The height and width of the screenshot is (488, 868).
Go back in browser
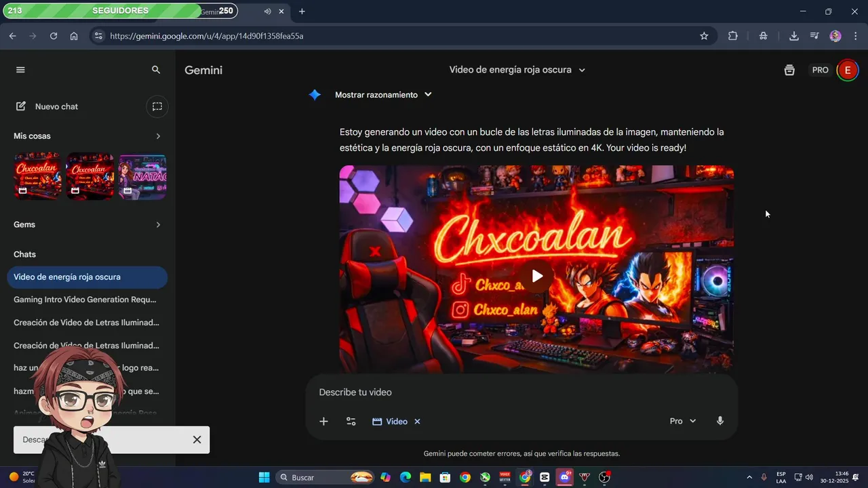tap(13, 36)
